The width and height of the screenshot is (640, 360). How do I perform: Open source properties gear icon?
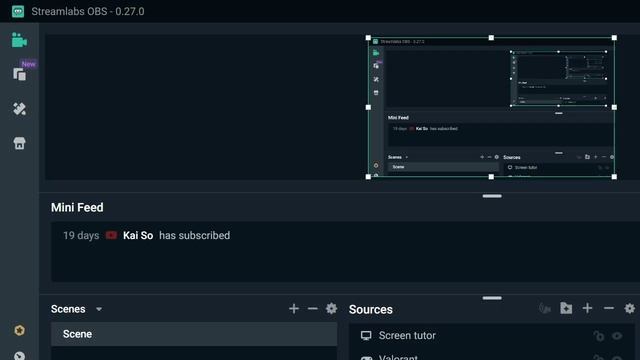630,308
